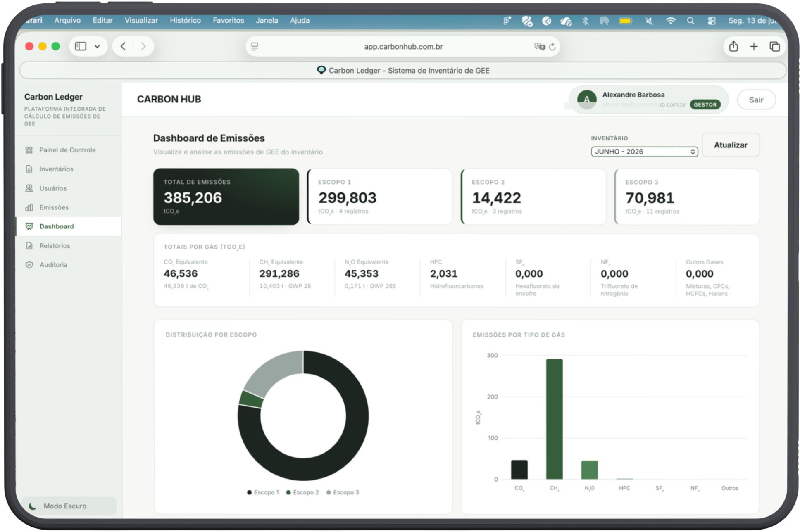This screenshot has width=800, height=532.
Task: Click the battery icon in menu bar
Action: (626, 21)
